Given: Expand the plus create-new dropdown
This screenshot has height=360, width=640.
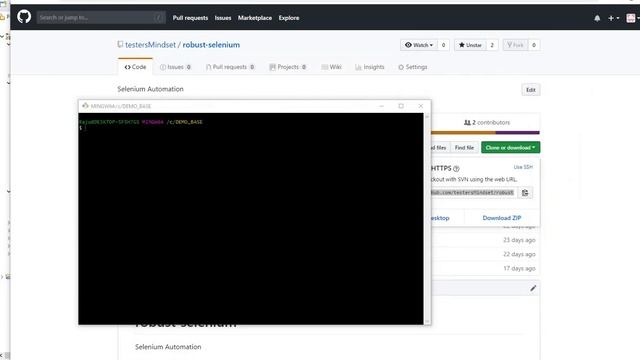Looking at the screenshot, I should coord(613,18).
